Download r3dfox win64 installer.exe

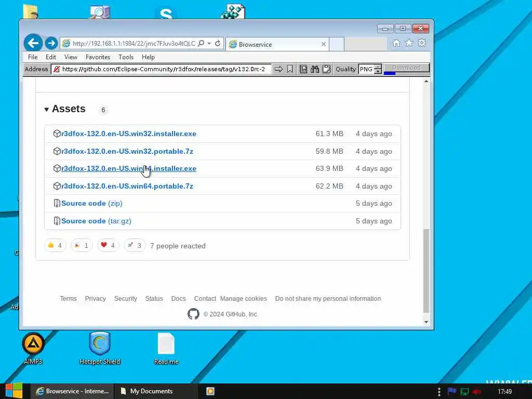pos(129,169)
